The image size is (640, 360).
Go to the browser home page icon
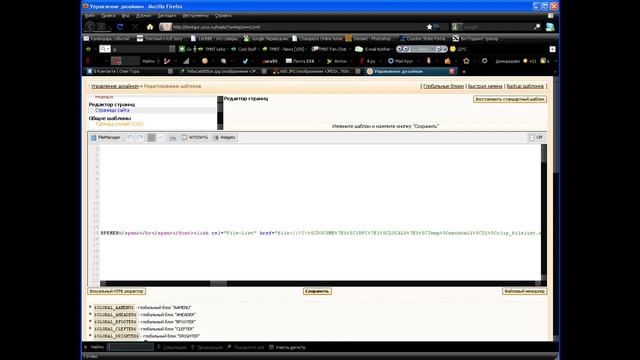[150, 27]
